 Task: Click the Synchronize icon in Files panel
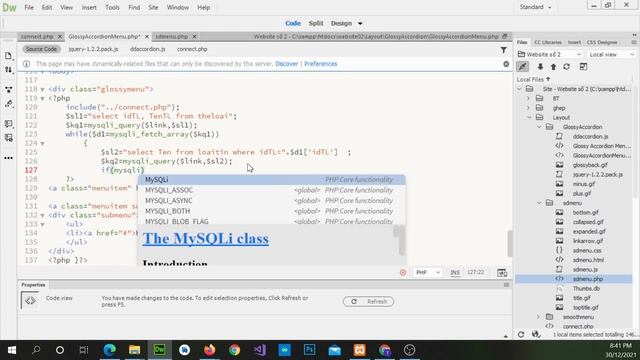pyautogui.click(x=567, y=67)
